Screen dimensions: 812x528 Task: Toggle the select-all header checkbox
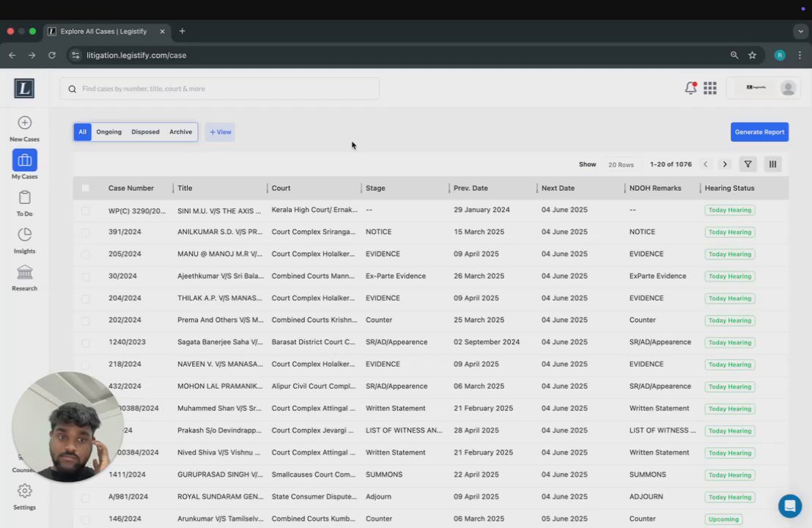[86, 188]
